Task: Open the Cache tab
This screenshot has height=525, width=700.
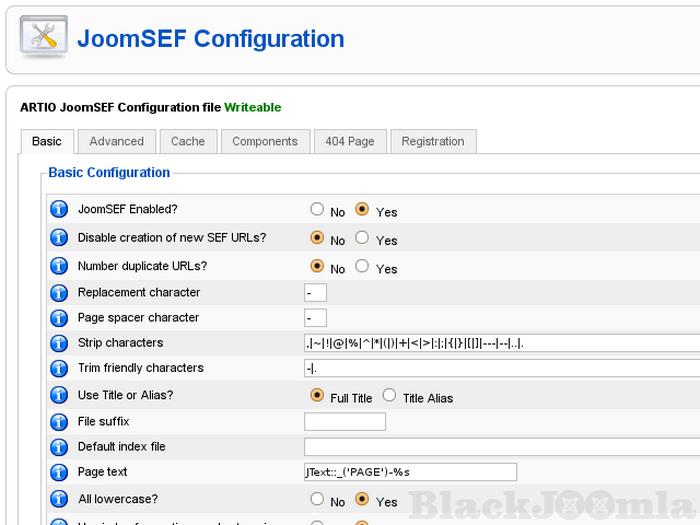Action: (x=188, y=142)
